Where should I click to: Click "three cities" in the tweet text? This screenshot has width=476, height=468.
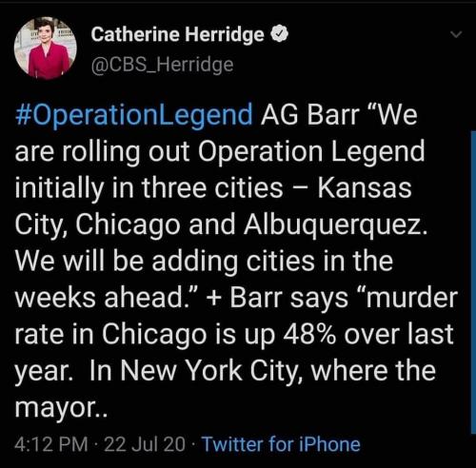[x=212, y=188]
